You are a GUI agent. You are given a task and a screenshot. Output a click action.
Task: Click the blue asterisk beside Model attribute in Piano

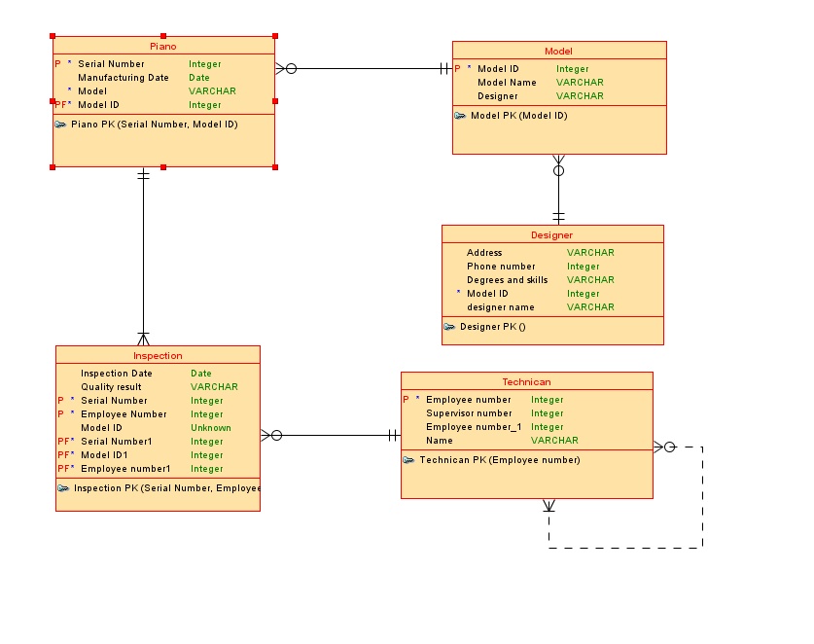pos(68,90)
